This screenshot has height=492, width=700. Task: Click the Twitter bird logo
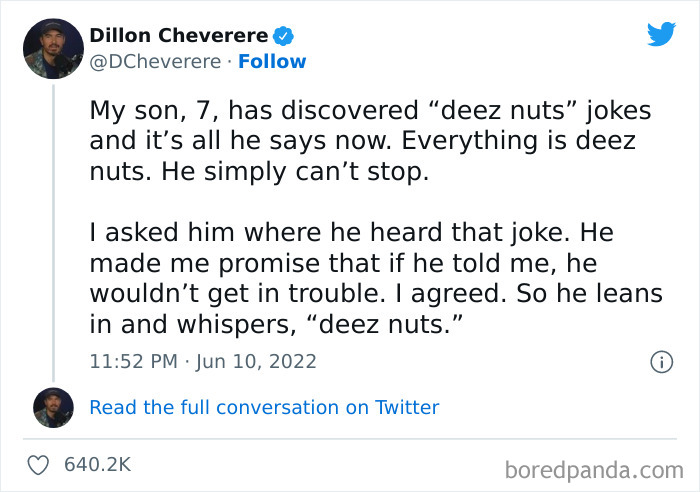tap(661, 35)
